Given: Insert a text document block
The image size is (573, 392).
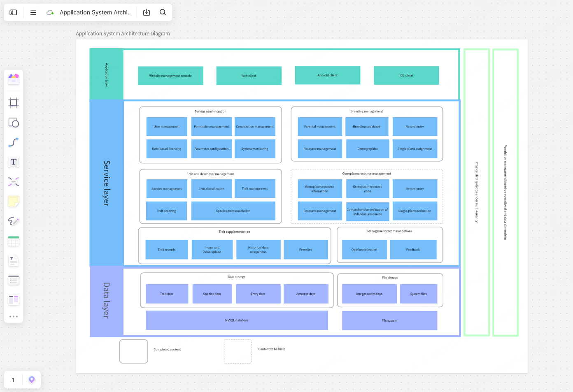Looking at the screenshot, I should pyautogui.click(x=14, y=261).
